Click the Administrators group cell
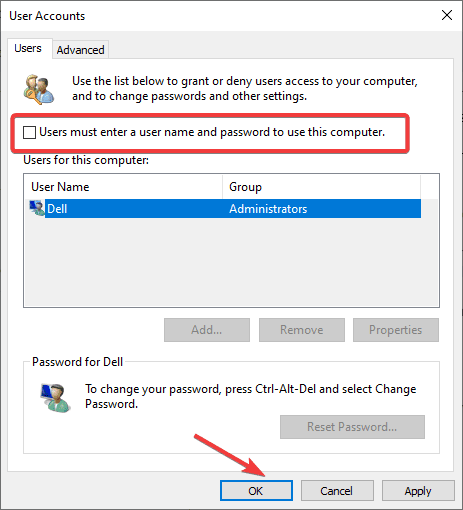 268,209
